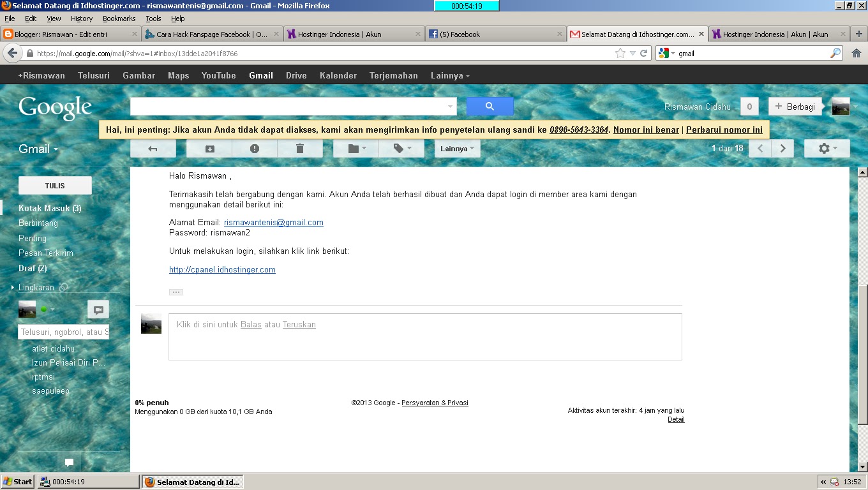This screenshot has height=490, width=868.
Task: Switch to Cara Hack Fanspage Facebook tab
Action: tap(213, 34)
